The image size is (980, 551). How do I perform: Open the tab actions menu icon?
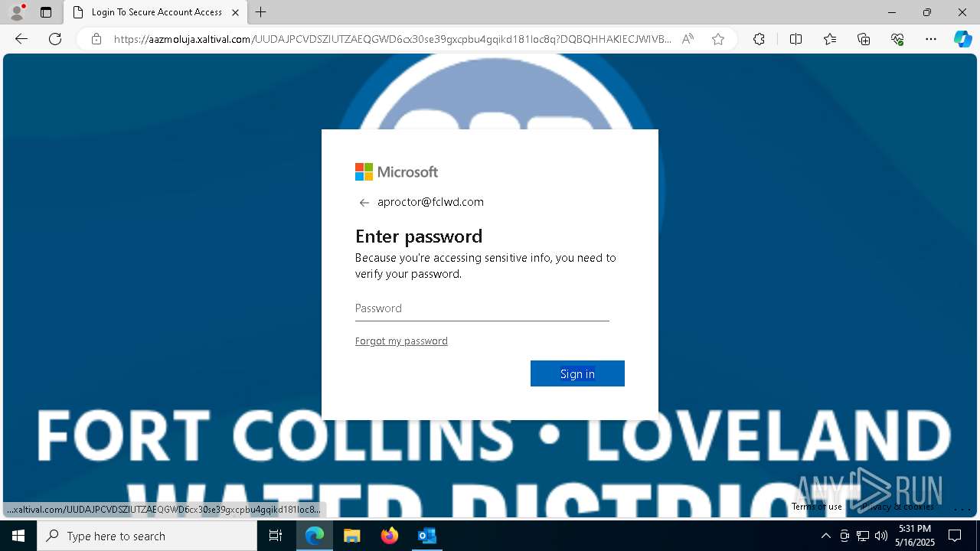point(46,12)
